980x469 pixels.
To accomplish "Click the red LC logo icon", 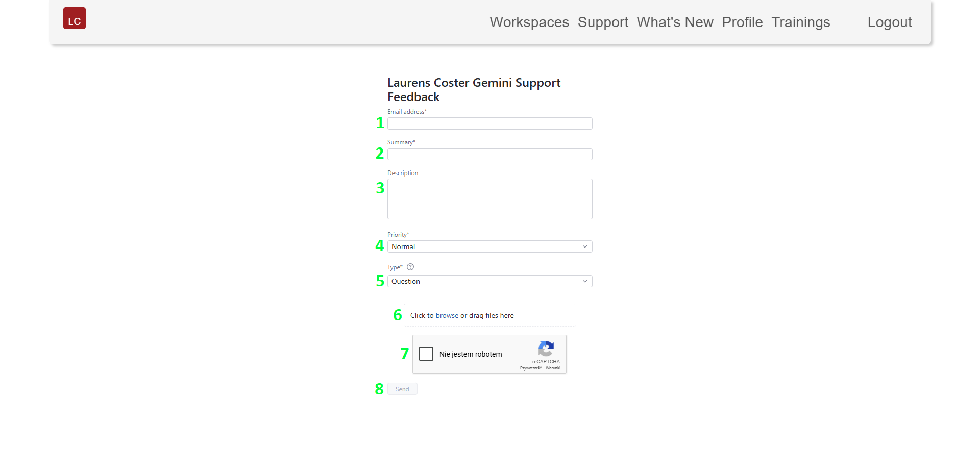I will pyautogui.click(x=75, y=18).
